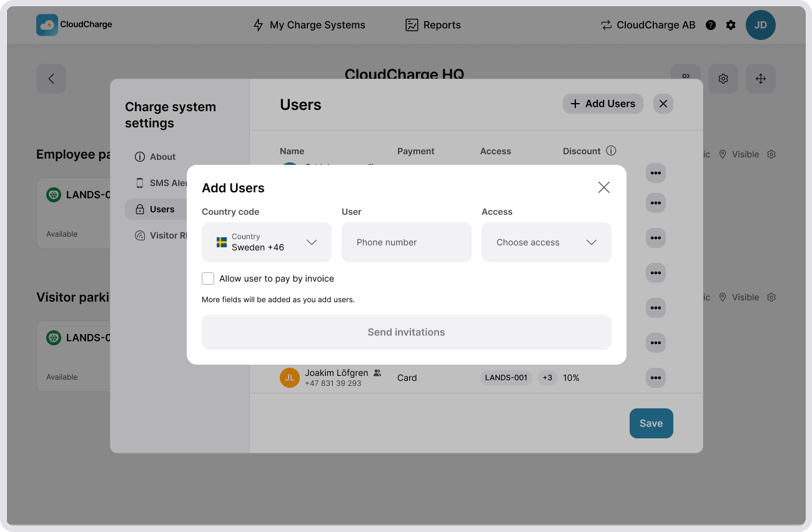Click the Phone number field
This screenshot has width=812, height=532.
pyautogui.click(x=407, y=242)
